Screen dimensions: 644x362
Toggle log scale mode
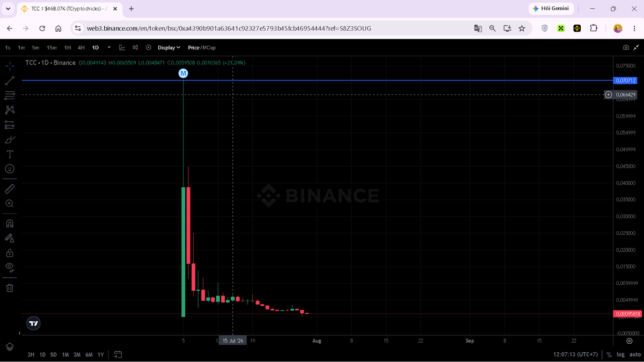620,354
